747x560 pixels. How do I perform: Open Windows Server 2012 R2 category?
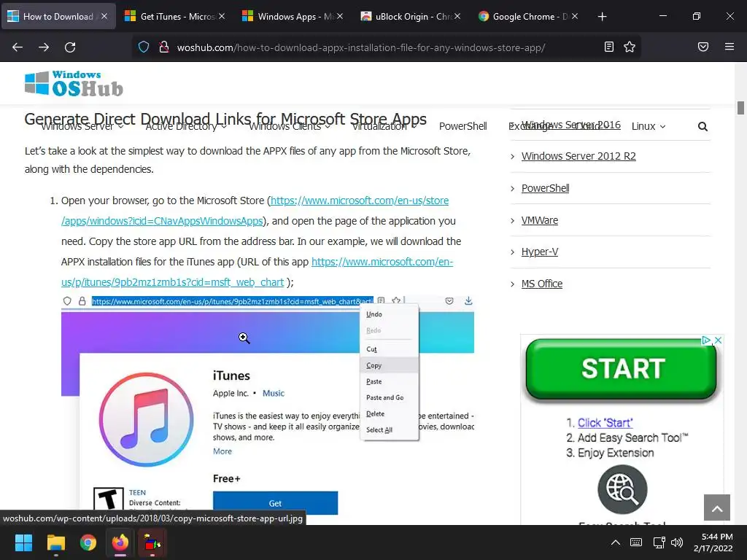[x=578, y=156]
